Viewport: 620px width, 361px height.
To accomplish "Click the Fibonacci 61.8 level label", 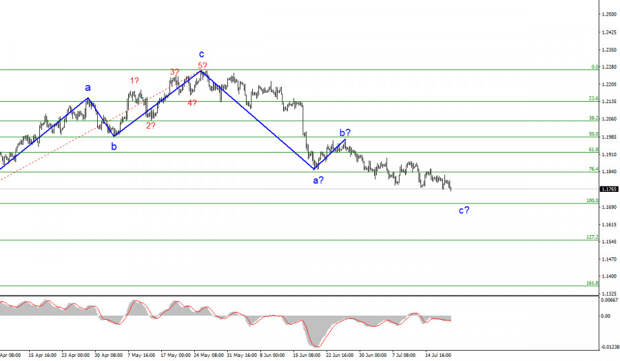I will (x=594, y=149).
